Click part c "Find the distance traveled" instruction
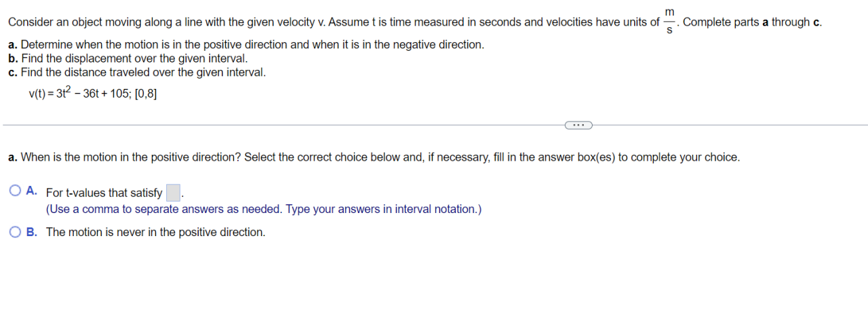This screenshot has height=325, width=868. coord(137,72)
